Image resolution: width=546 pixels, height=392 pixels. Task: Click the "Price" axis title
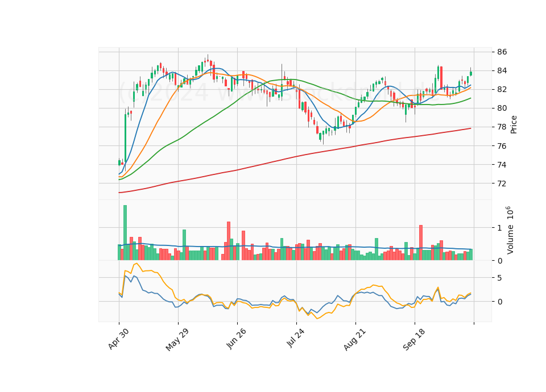[x=514, y=124]
